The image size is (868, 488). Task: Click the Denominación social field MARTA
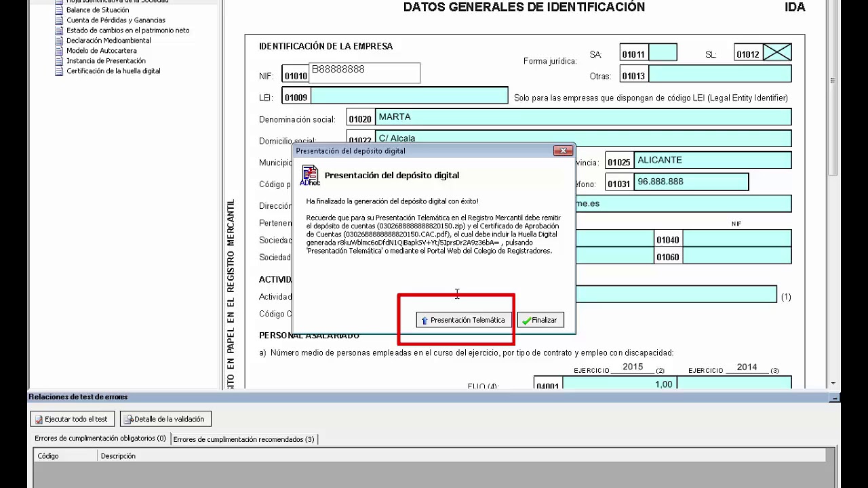click(583, 117)
